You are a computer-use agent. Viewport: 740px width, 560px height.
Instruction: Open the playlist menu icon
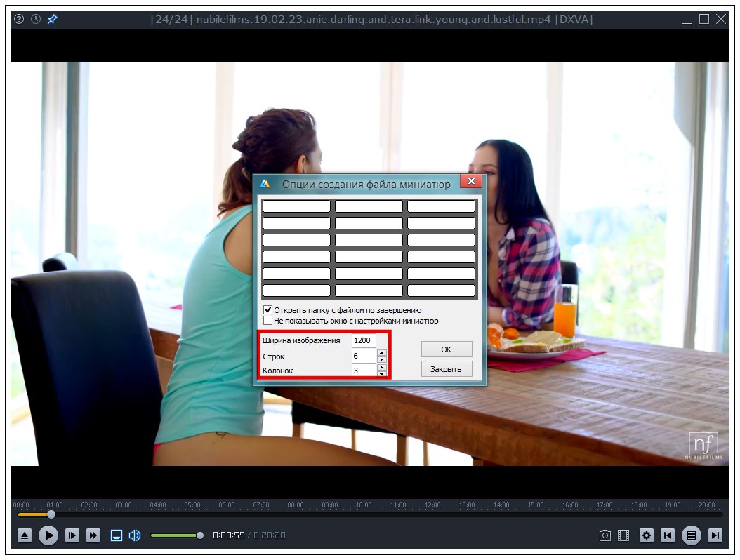[692, 535]
